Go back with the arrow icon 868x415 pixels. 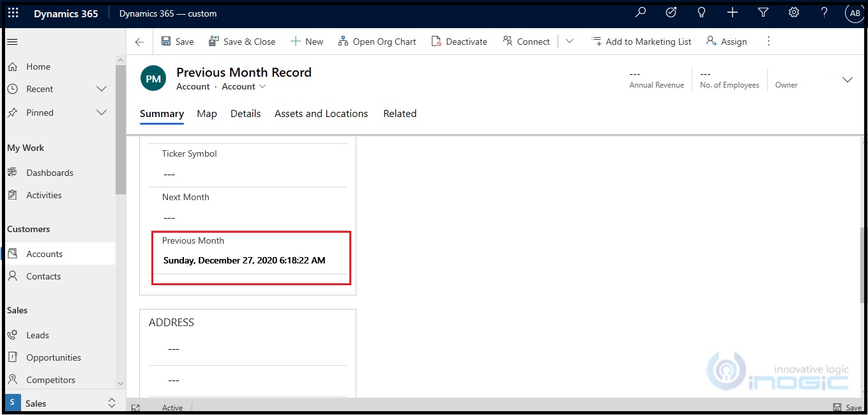[139, 42]
